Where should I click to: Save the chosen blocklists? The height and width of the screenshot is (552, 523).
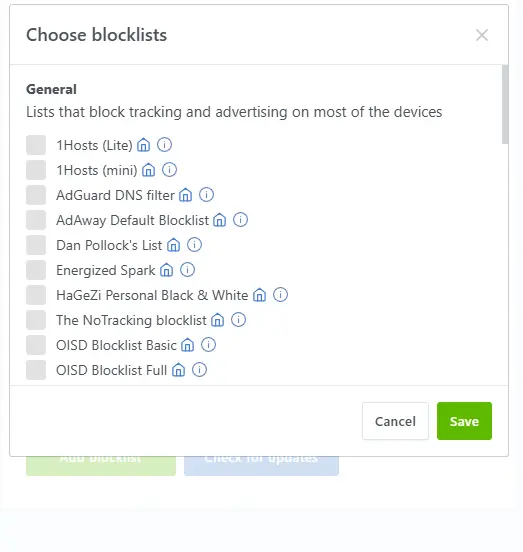click(464, 421)
